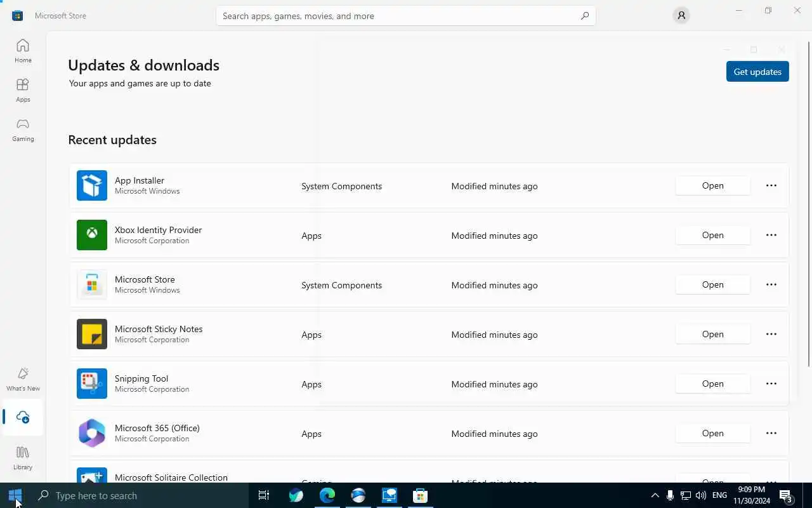Click the Microsoft Store logo in title bar
The height and width of the screenshot is (508, 812).
coord(18,16)
